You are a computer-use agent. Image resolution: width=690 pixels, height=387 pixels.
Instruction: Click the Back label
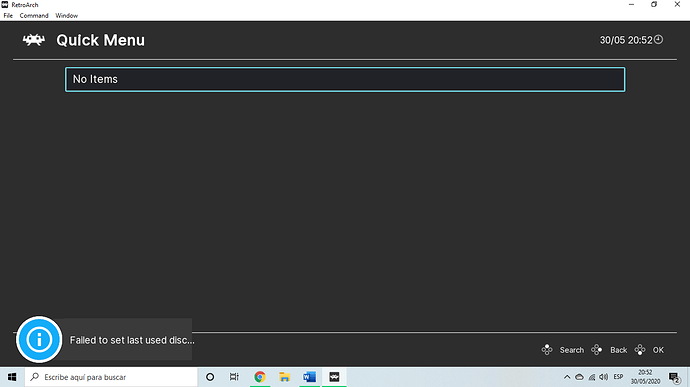pos(618,350)
